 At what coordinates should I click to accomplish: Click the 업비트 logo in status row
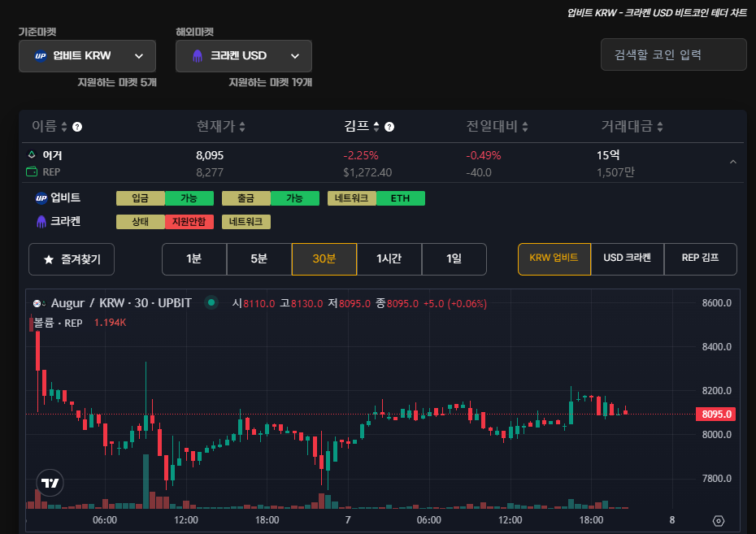click(41, 198)
